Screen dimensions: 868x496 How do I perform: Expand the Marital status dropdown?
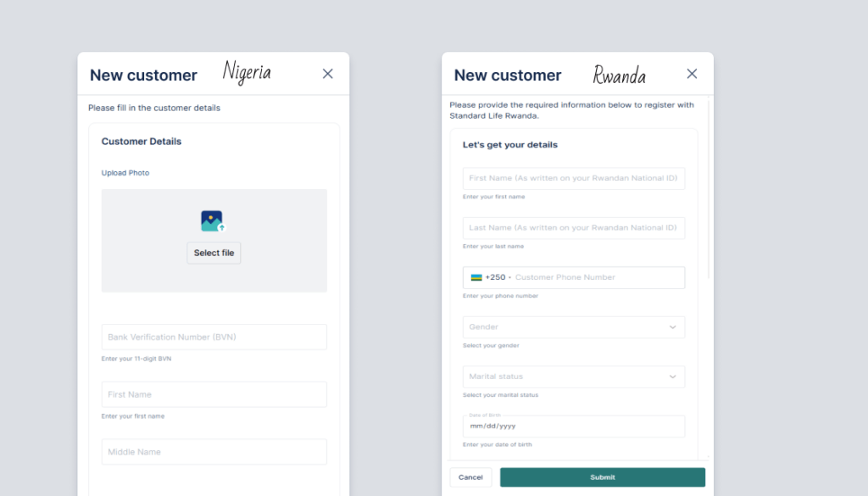[x=573, y=376]
